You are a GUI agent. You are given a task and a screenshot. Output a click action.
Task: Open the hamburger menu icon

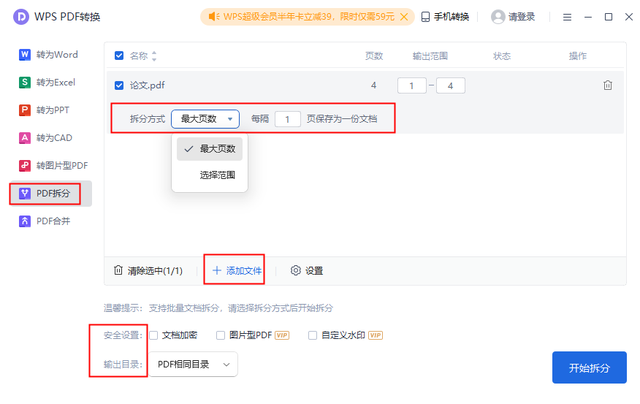click(567, 17)
